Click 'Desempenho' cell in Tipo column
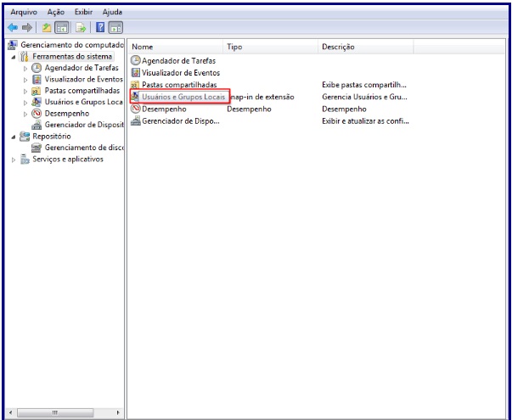 pyautogui.click(x=249, y=109)
